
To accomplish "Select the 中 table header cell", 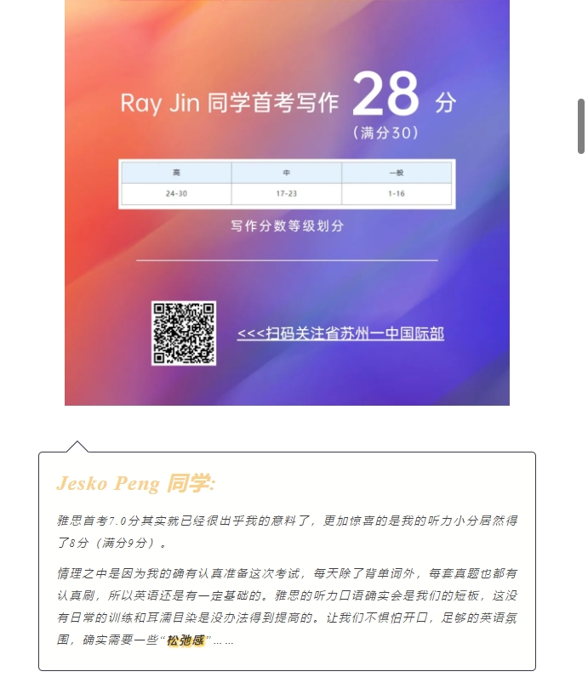I will (287, 173).
